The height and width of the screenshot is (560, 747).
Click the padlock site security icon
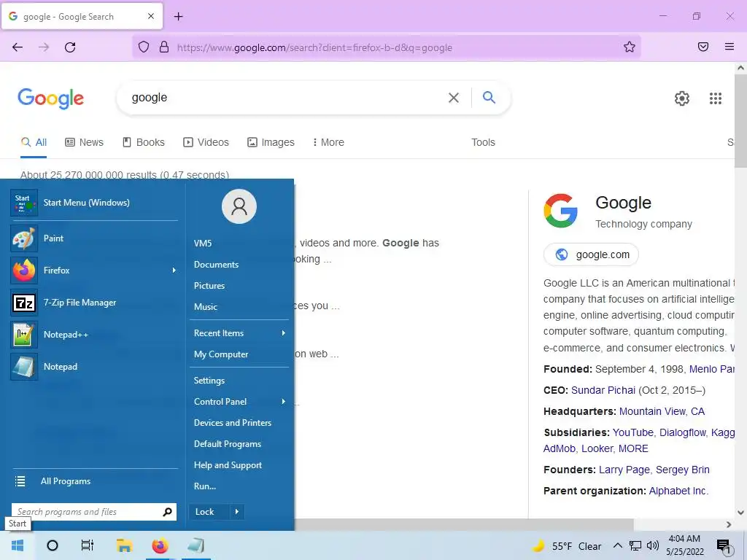click(x=164, y=47)
